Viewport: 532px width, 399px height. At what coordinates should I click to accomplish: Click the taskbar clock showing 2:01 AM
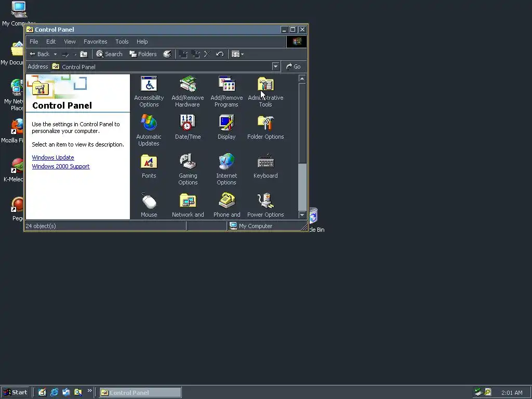(512, 393)
